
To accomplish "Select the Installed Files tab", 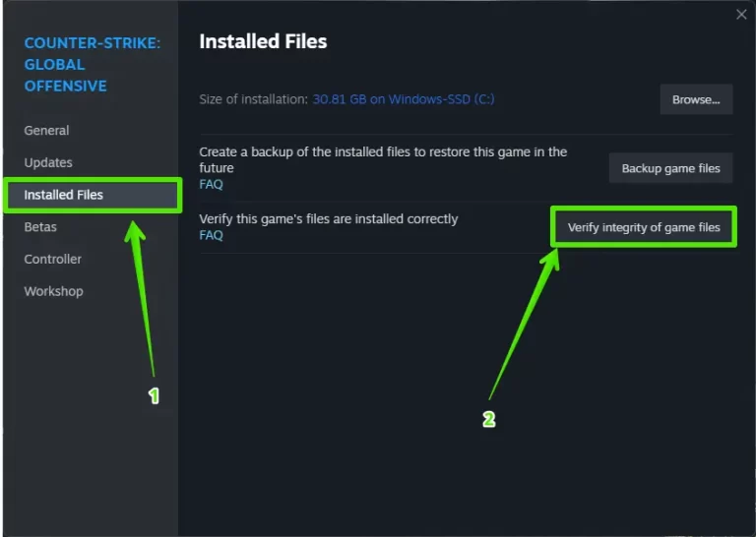I will [93, 195].
